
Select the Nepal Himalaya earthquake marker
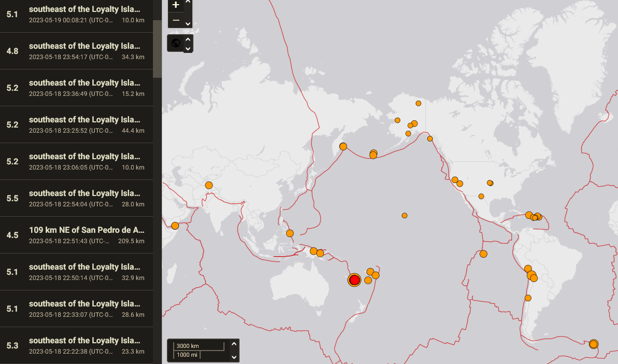coord(209,185)
